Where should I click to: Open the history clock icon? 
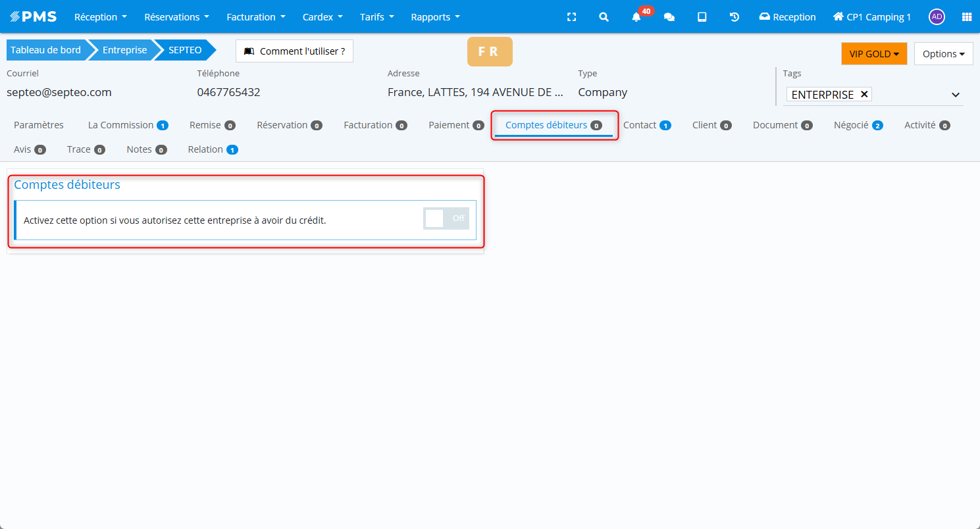coord(735,17)
